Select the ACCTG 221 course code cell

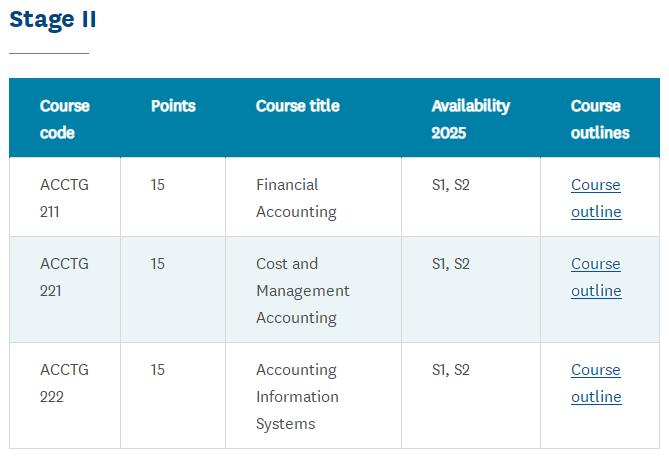[64, 277]
